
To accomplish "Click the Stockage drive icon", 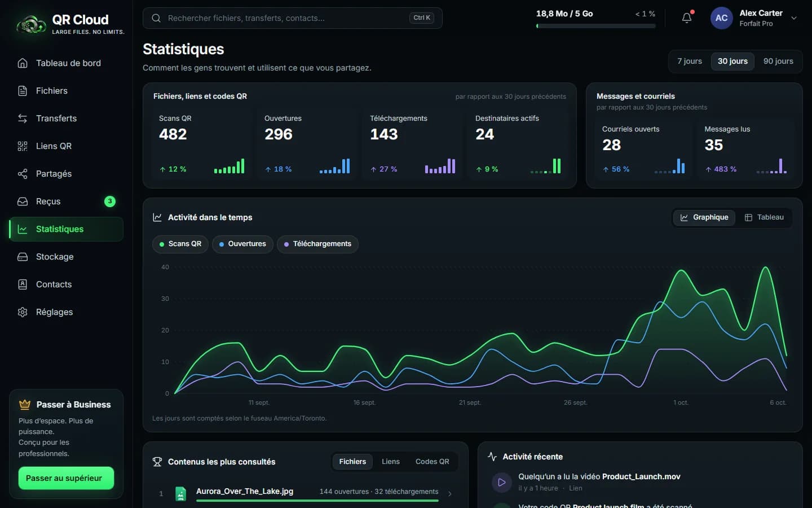I will click(23, 257).
